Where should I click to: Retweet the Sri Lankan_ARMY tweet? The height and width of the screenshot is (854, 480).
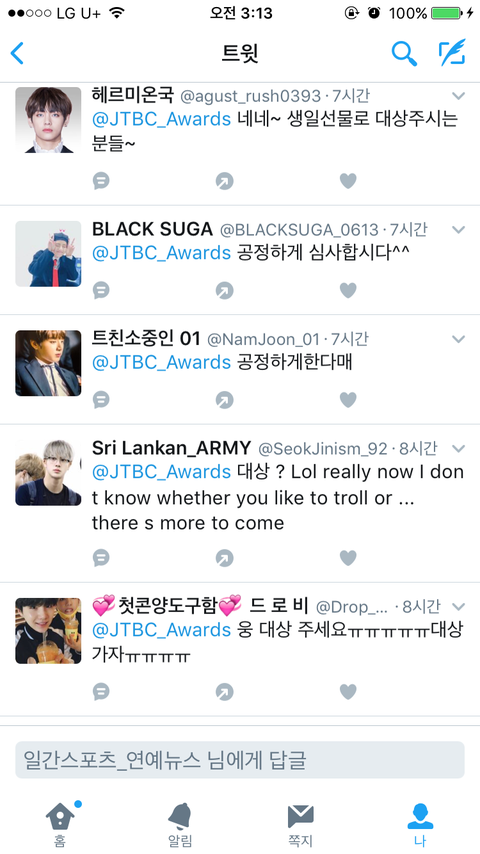224,558
